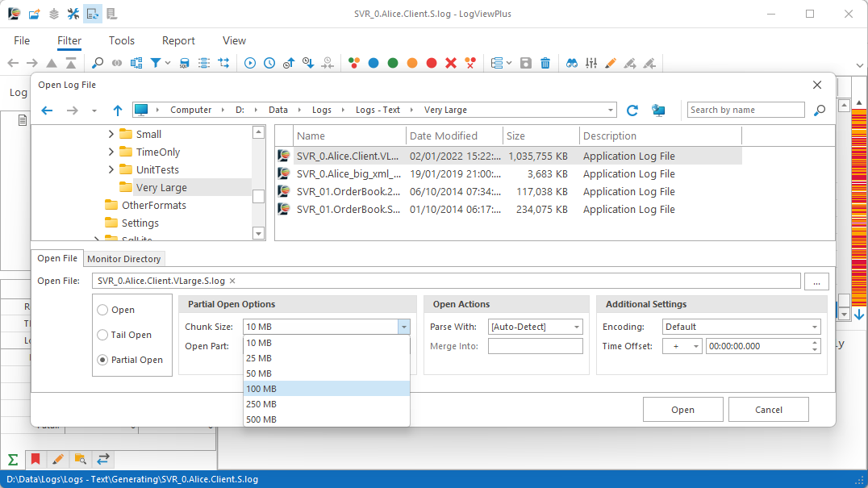Image resolution: width=868 pixels, height=488 pixels.
Task: Click the orange circle level filter
Action: point(412,63)
